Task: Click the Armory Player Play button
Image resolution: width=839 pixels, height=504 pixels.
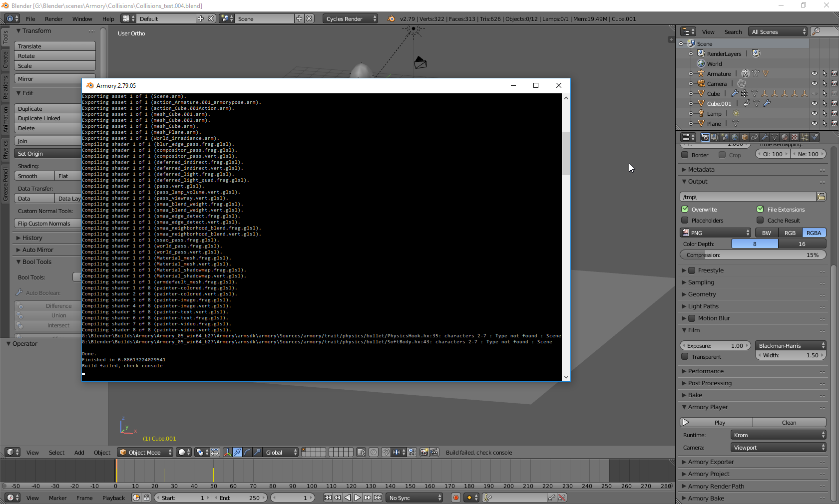Action: [x=716, y=422]
